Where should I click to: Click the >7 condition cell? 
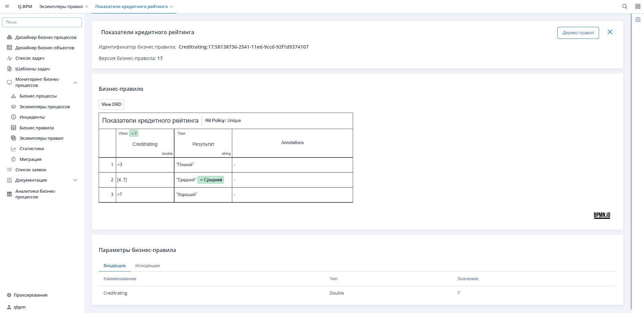pos(145,195)
